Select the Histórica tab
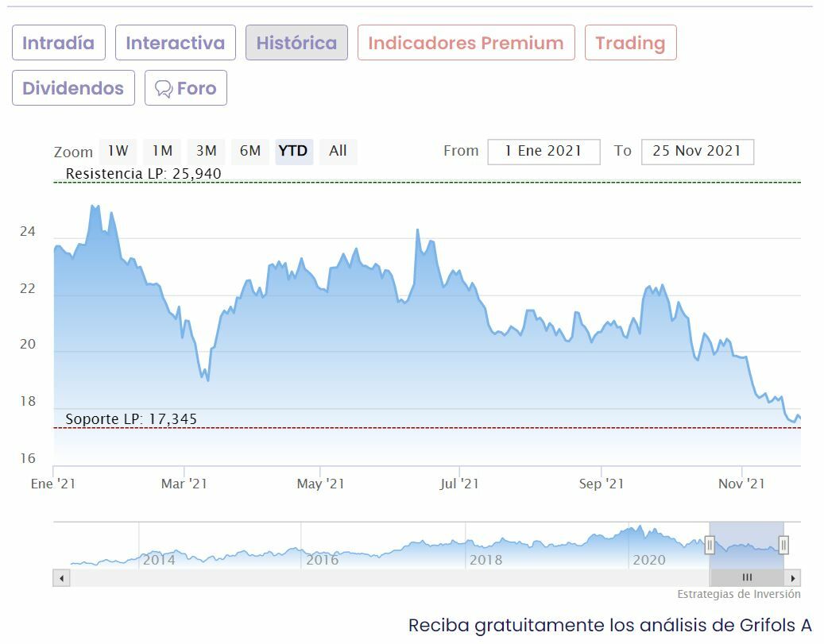 click(296, 43)
